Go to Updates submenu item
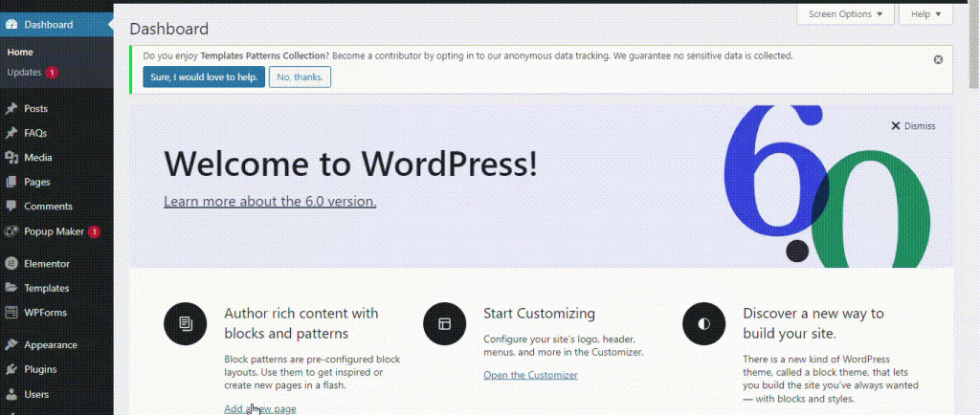 24,73
